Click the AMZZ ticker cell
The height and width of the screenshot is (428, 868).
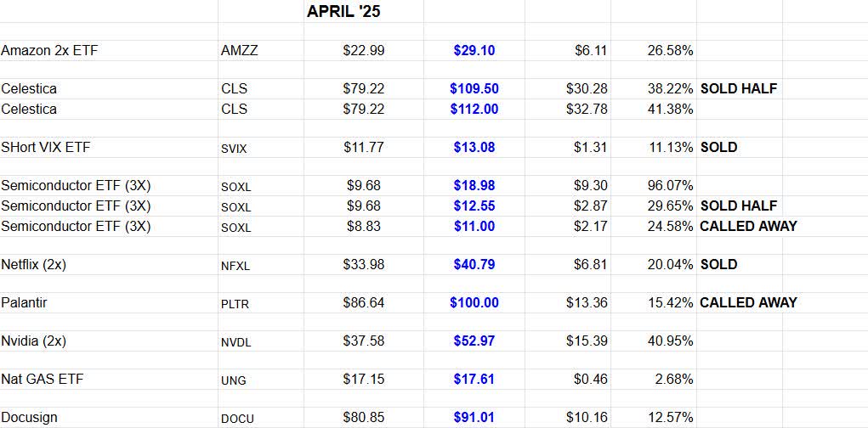coord(239,50)
